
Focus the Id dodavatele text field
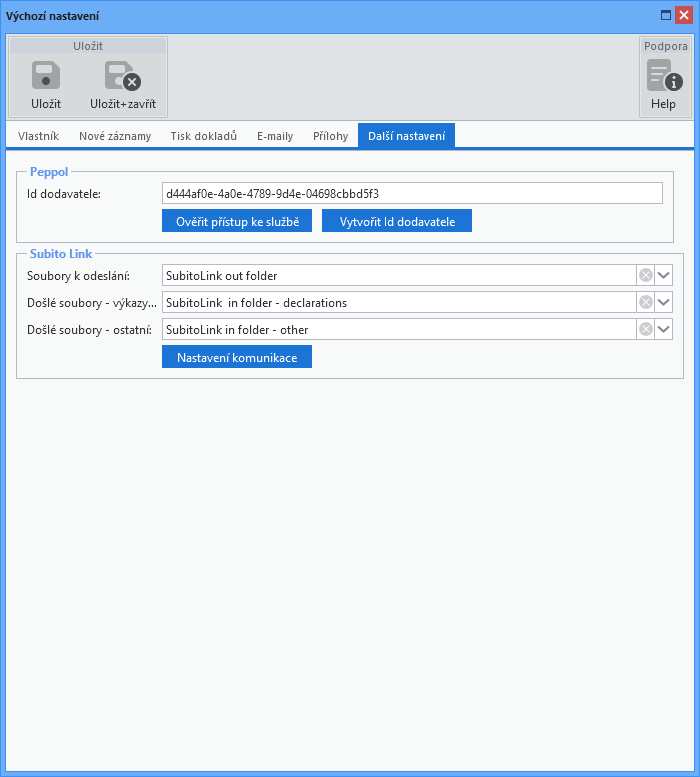[411, 193]
